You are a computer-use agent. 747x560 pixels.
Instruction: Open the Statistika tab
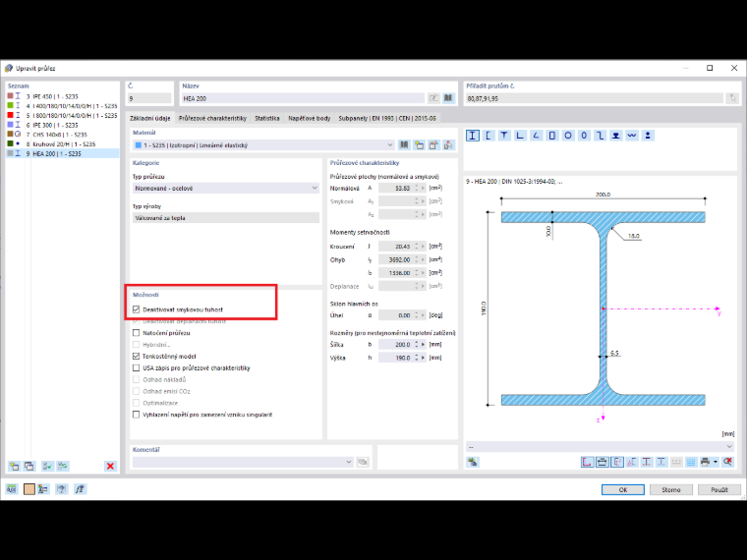tap(266, 118)
